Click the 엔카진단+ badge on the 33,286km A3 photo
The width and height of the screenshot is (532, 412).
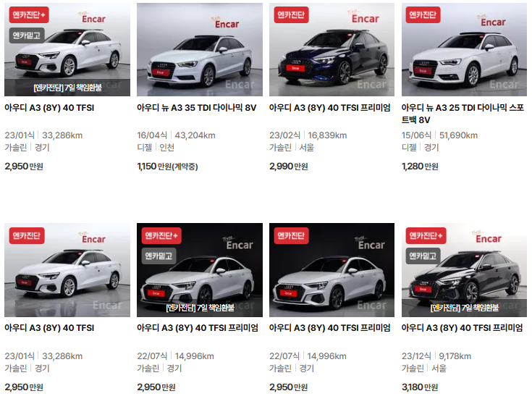click(x=29, y=15)
